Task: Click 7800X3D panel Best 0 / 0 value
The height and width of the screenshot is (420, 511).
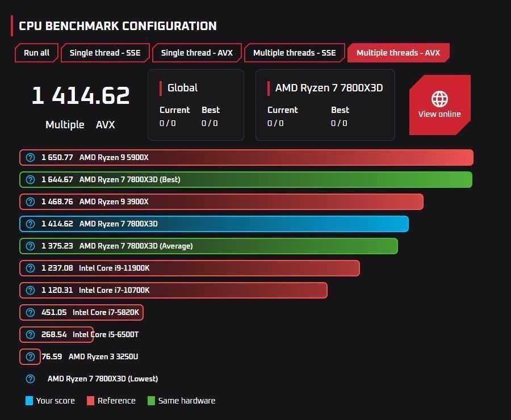Action: click(339, 123)
